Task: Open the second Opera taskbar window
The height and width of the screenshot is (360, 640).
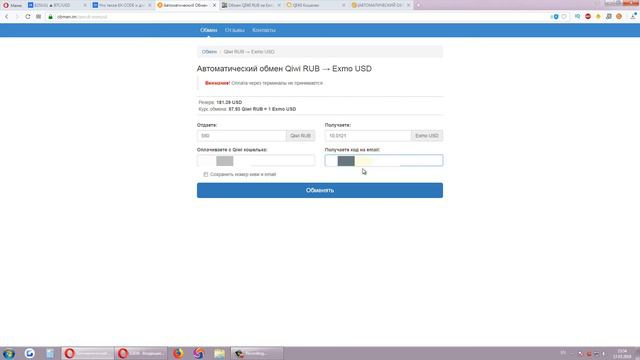Action: (x=141, y=353)
